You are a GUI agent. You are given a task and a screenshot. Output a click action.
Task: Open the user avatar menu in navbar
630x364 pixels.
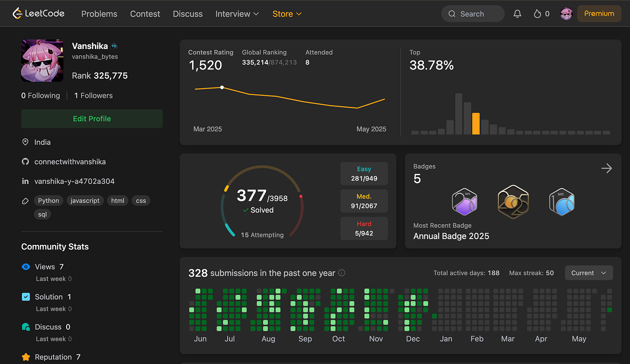[x=566, y=14]
